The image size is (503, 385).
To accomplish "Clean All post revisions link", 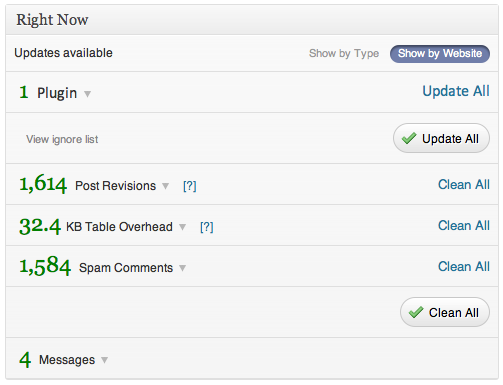I will [464, 184].
